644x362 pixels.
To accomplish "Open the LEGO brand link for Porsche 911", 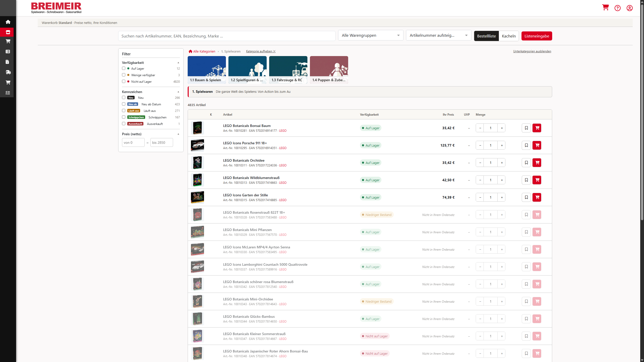I will coord(283,148).
